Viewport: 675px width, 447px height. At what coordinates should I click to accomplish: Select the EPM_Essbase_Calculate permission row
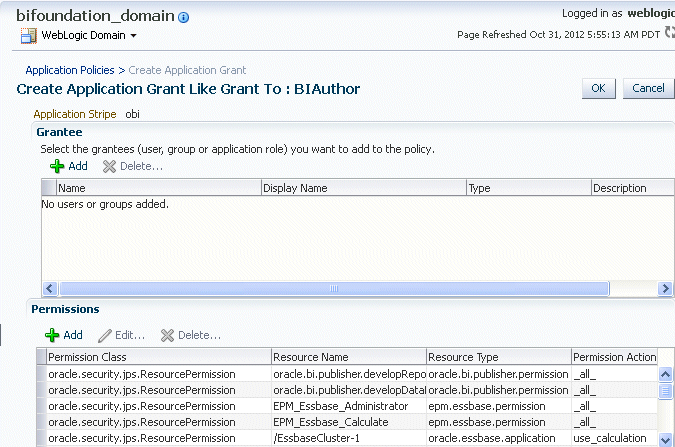[347, 422]
